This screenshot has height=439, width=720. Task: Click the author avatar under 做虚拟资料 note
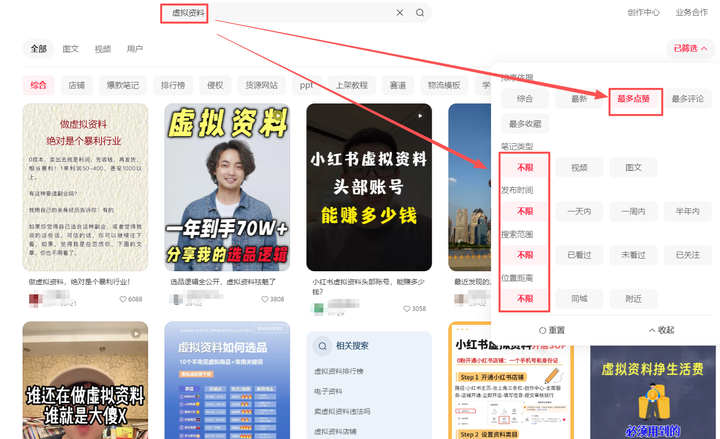(35, 299)
